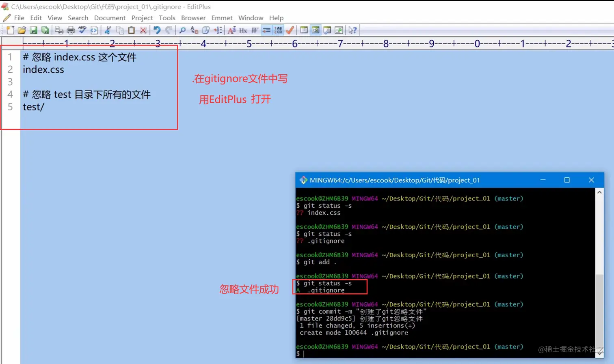Click the Cut scissors icon
This screenshot has width=614, height=364.
[108, 30]
